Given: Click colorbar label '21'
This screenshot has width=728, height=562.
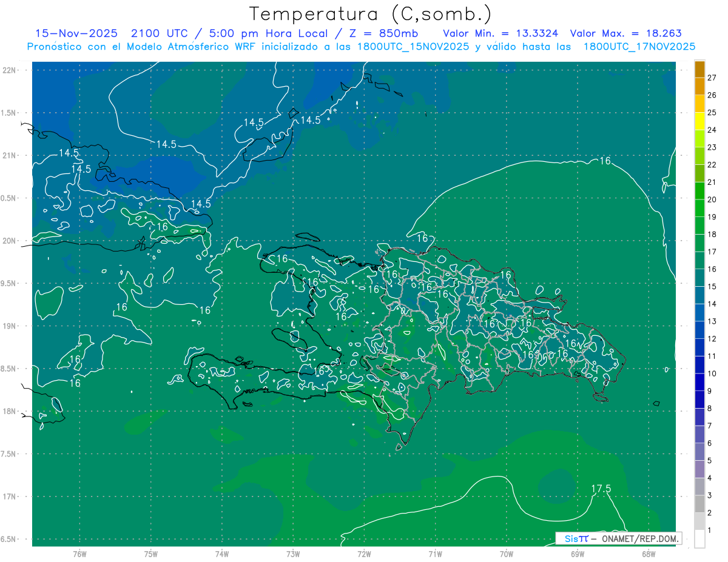Looking at the screenshot, I should [x=712, y=182].
